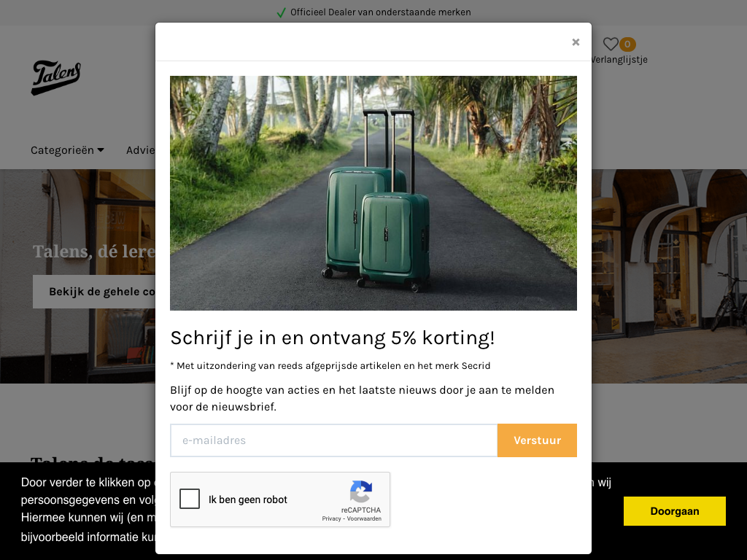Click the Verlanglijstje label
Screen dimensions: 747x560
[x=619, y=60]
